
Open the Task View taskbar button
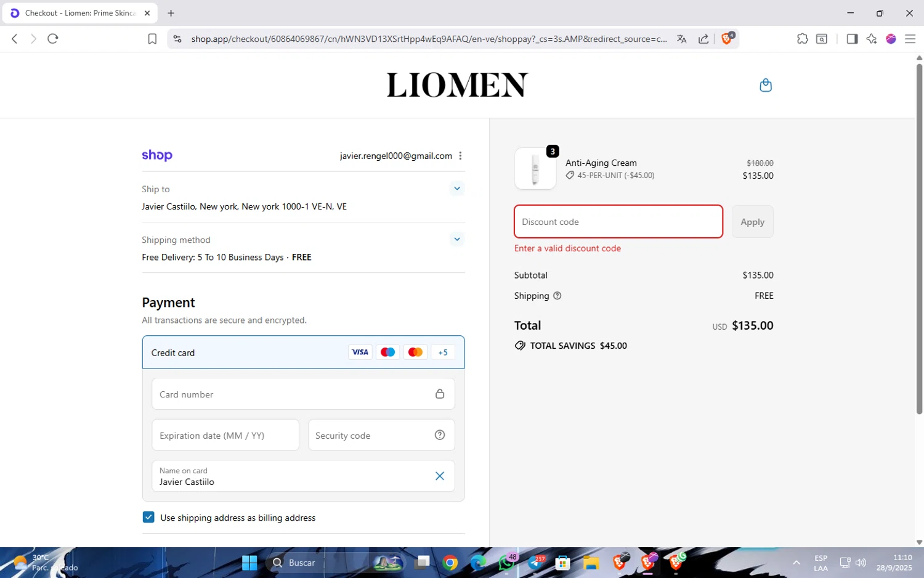click(x=422, y=563)
